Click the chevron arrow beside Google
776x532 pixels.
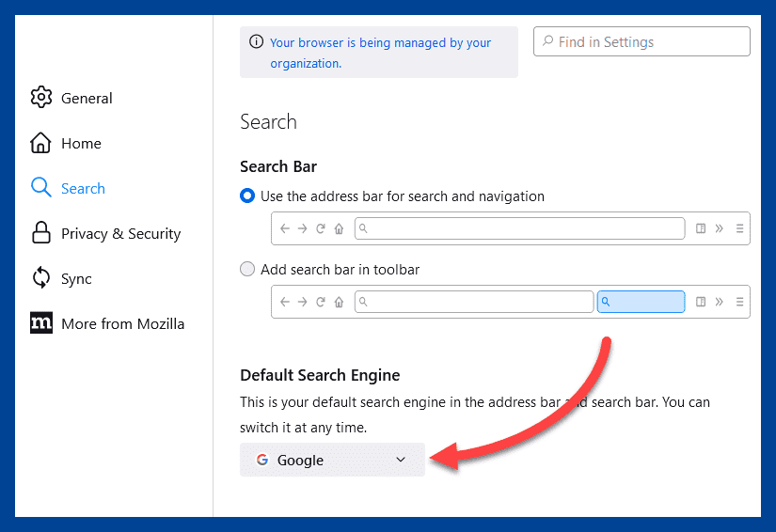pos(401,460)
